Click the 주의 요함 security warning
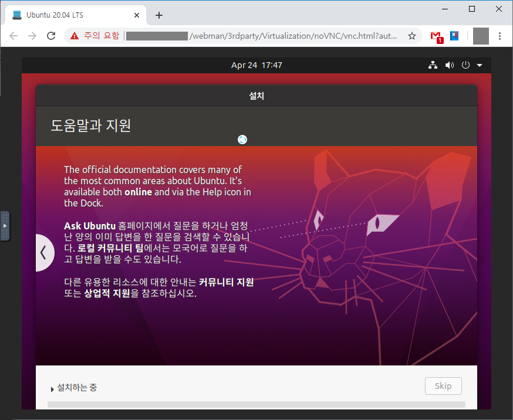This screenshot has width=513, height=420. coord(95,36)
